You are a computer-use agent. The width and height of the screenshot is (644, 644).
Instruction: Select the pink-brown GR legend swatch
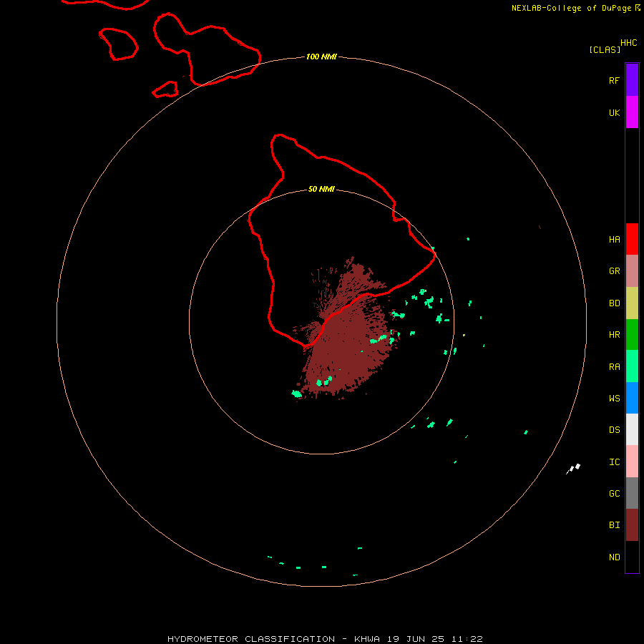pyautogui.click(x=632, y=271)
